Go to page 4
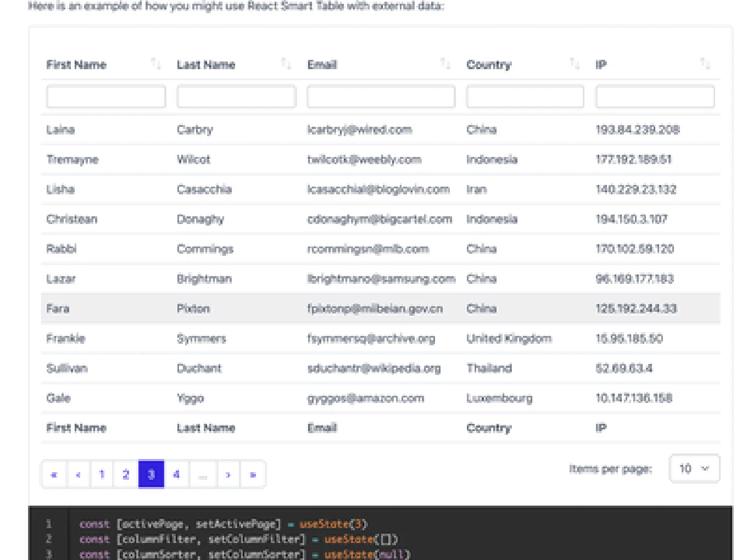The image size is (747, 560). pyautogui.click(x=176, y=474)
